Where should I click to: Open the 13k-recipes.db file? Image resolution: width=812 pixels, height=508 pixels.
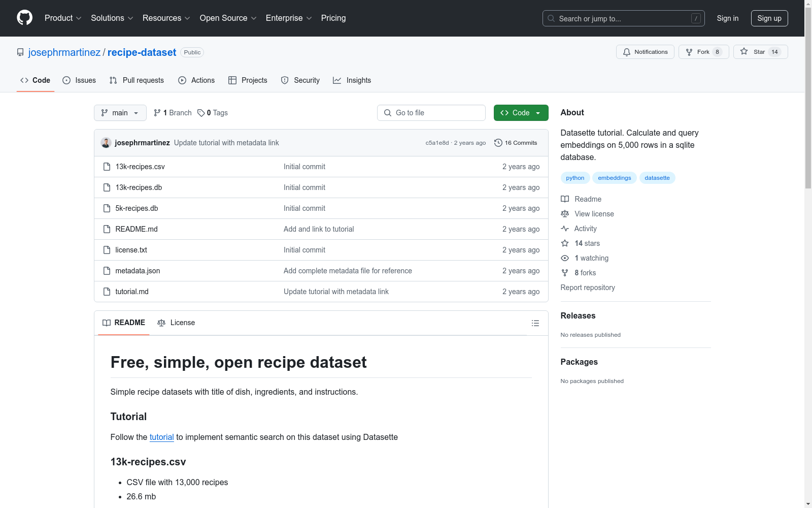click(x=139, y=187)
